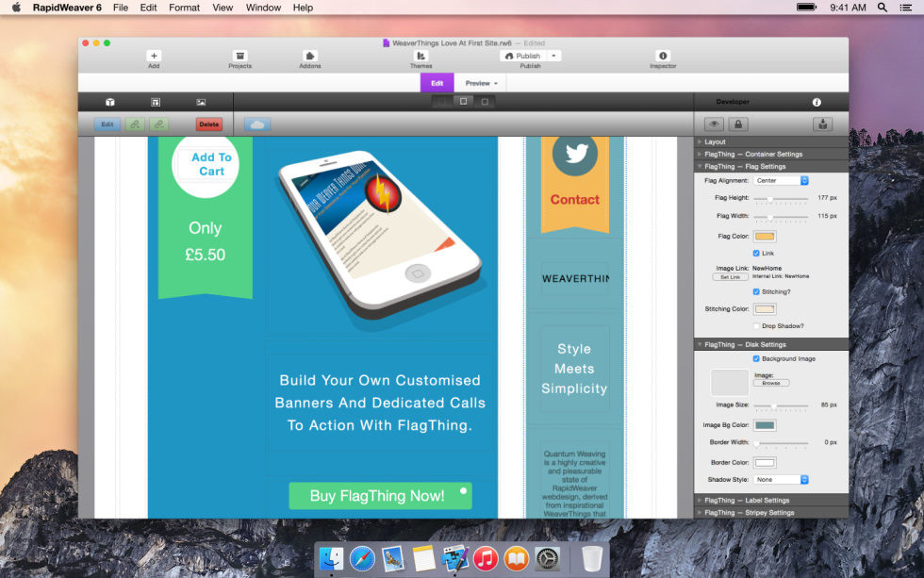The width and height of the screenshot is (924, 578).
Task: Click the Buy FlagThing Now! button
Action: point(380,496)
